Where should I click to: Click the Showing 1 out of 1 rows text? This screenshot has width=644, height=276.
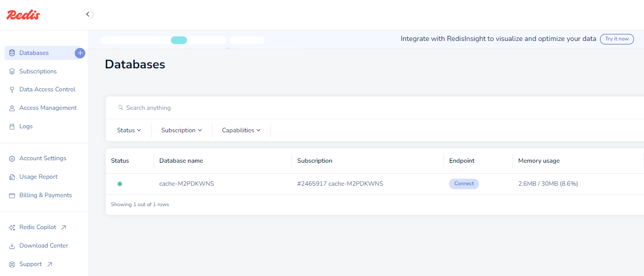140,205
